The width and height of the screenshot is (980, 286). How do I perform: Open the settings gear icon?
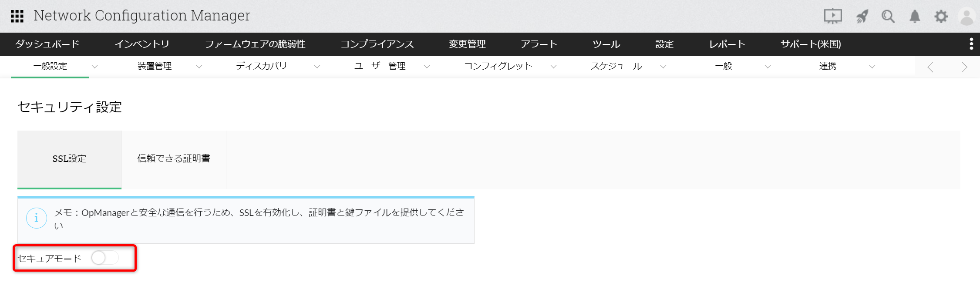point(941,17)
